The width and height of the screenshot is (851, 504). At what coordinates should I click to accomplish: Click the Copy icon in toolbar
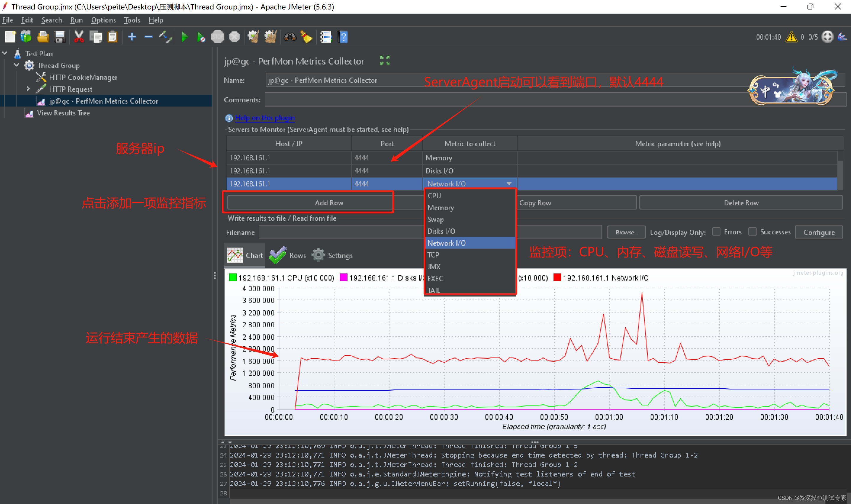[x=96, y=37]
